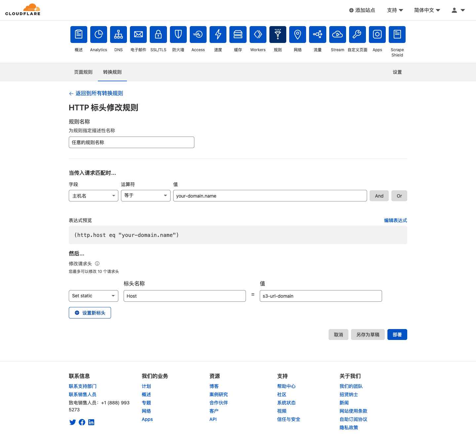Switch to the 页面规则 tab
The image size is (476, 448).
[x=83, y=72]
